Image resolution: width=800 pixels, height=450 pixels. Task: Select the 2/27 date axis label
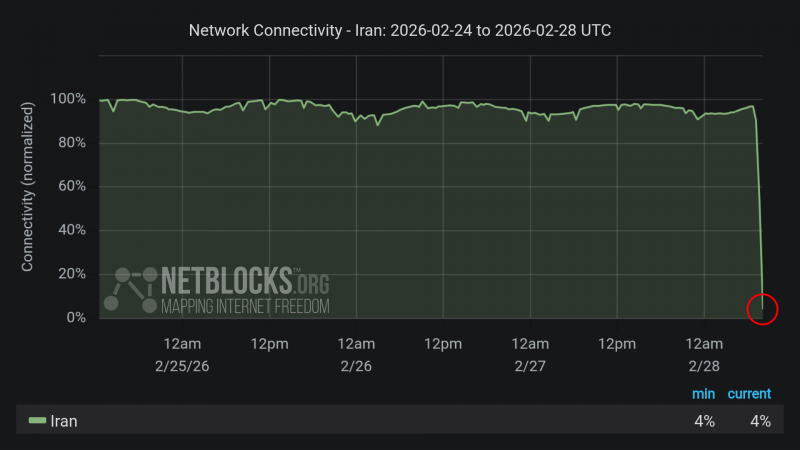pos(530,366)
